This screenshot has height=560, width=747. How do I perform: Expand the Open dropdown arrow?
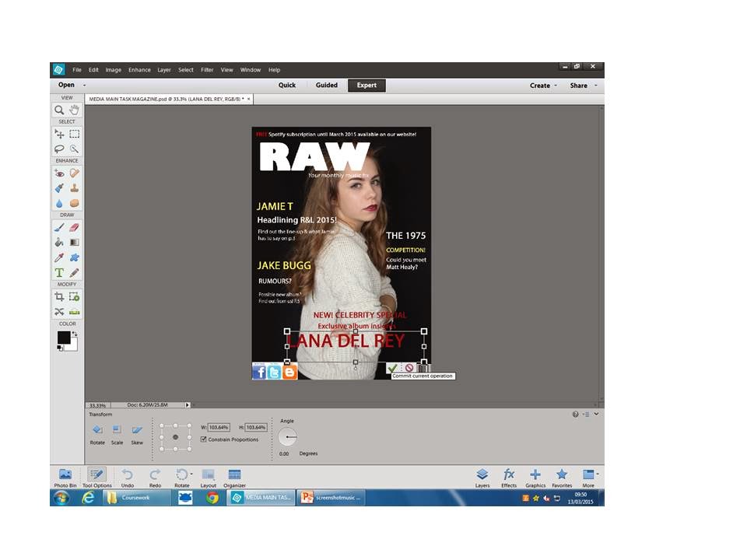(84, 86)
